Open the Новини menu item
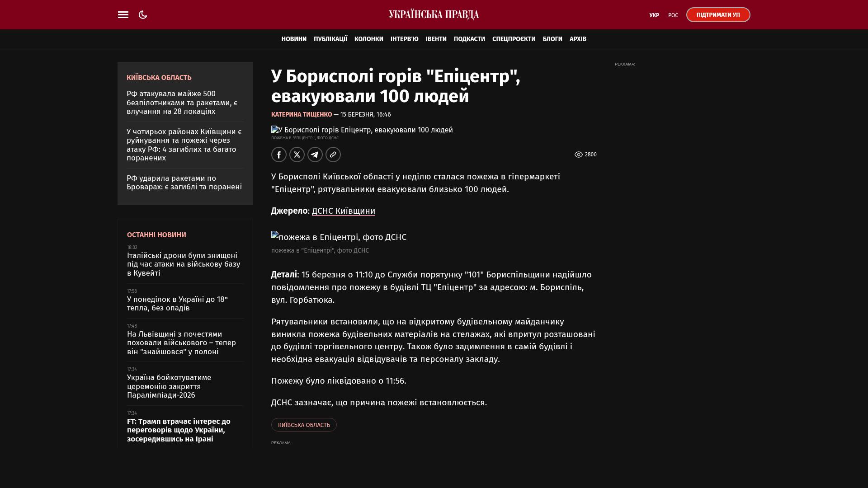 (294, 39)
